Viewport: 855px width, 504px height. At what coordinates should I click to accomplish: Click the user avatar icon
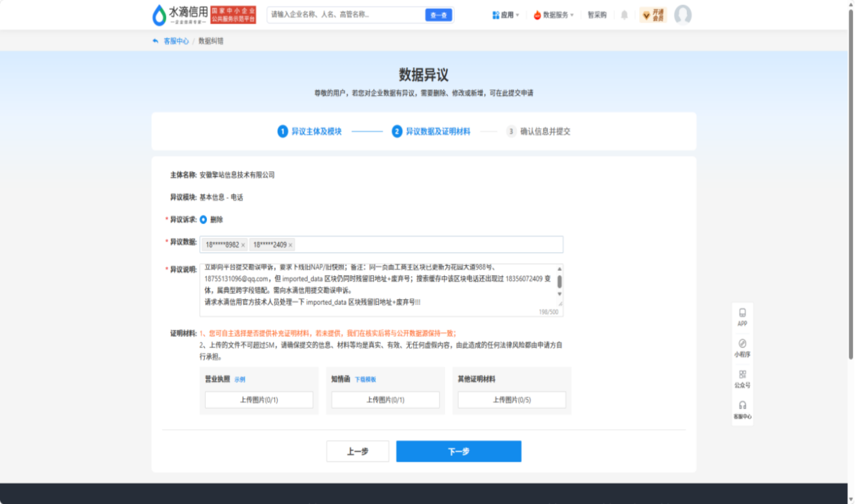coord(683,15)
